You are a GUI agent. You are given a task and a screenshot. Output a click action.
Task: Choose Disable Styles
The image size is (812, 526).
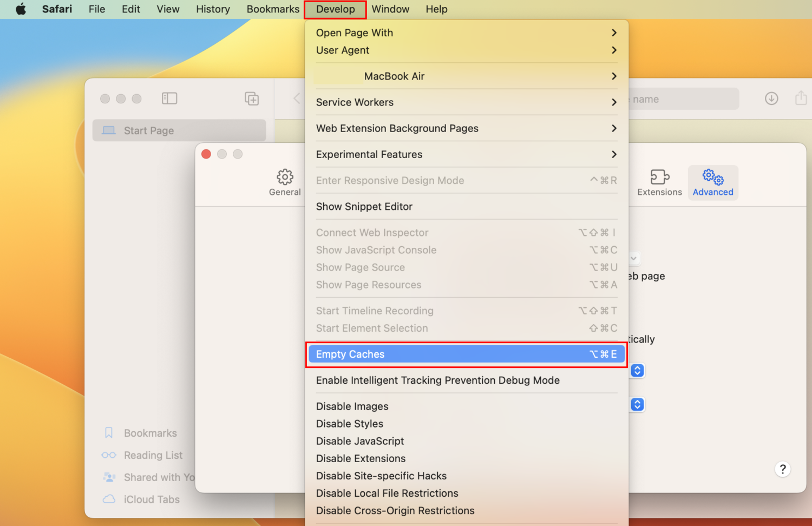pos(466,424)
